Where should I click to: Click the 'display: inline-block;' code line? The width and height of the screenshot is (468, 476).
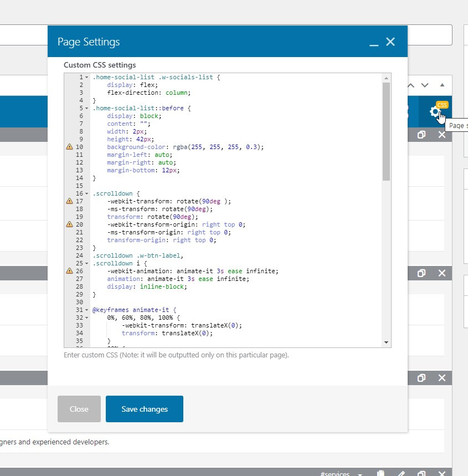coord(147,286)
